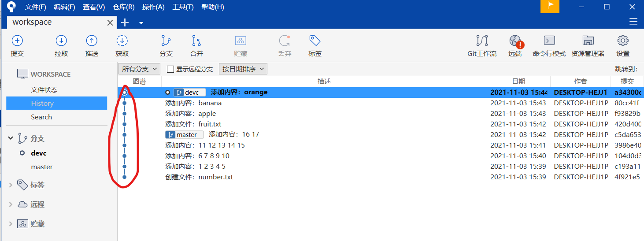Click the Push (推送) toolbar icon
This screenshot has width=644, height=241.
(92, 41)
